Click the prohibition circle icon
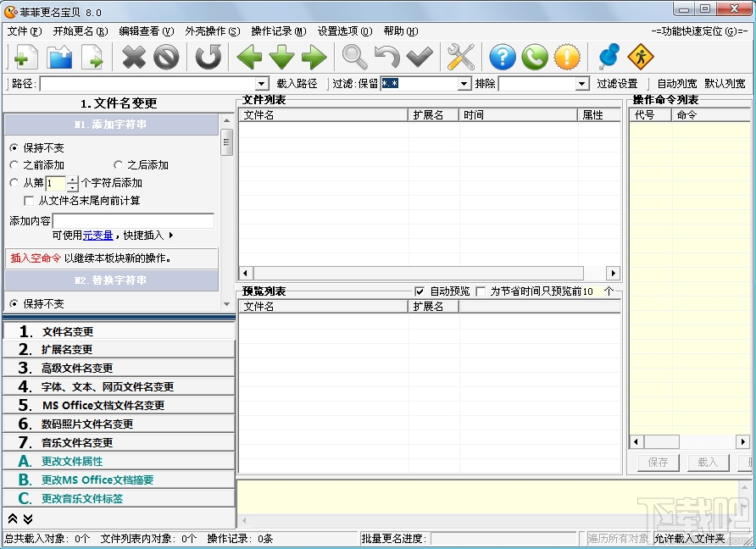The height and width of the screenshot is (549, 756). (166, 57)
